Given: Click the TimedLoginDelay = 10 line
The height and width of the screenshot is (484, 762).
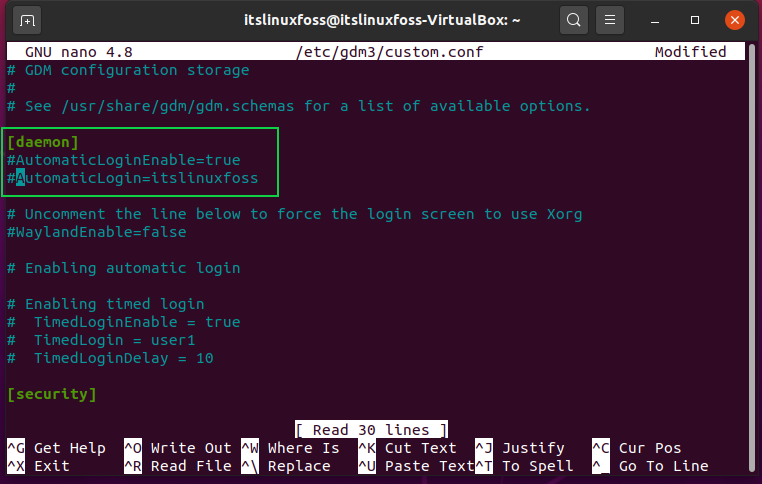Looking at the screenshot, I should [110, 358].
